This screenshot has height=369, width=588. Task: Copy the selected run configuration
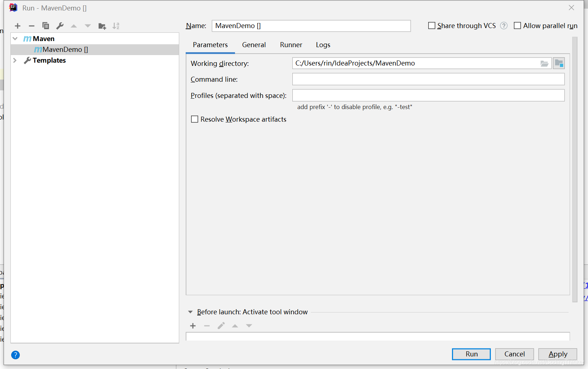(x=46, y=26)
